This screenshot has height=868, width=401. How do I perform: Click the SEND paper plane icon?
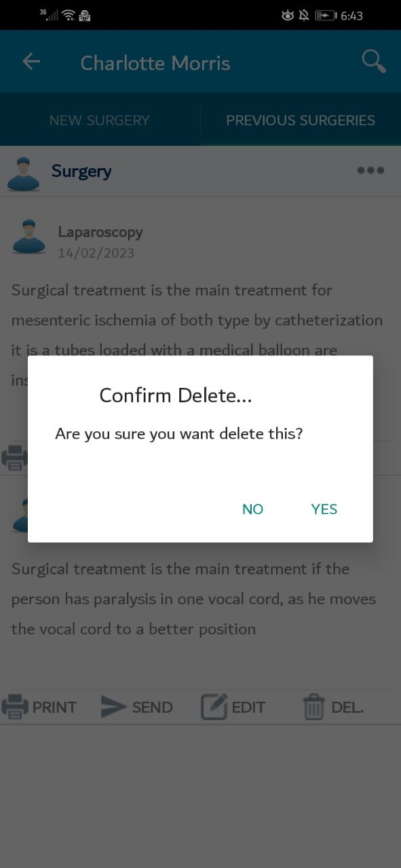tap(114, 707)
